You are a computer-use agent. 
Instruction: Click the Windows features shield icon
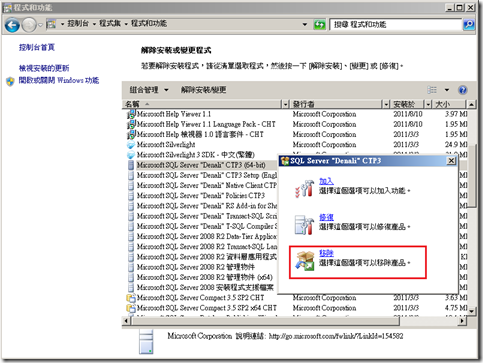(10, 81)
